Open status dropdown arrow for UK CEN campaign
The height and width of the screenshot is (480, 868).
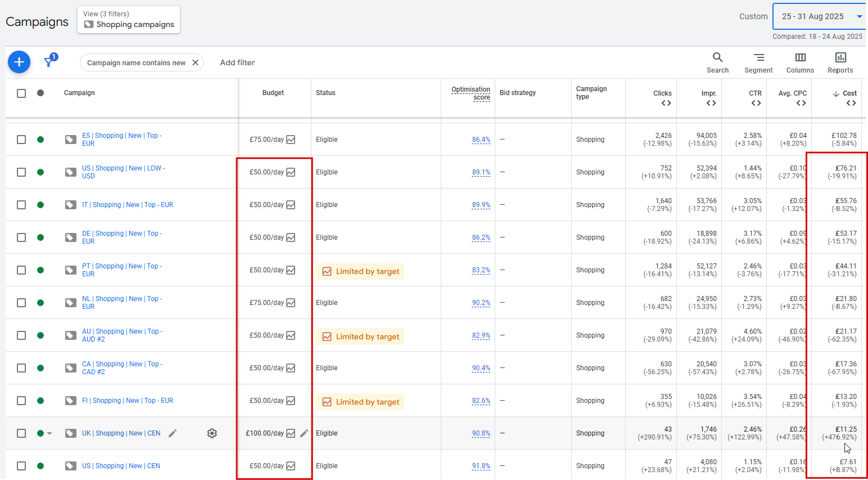(x=49, y=433)
